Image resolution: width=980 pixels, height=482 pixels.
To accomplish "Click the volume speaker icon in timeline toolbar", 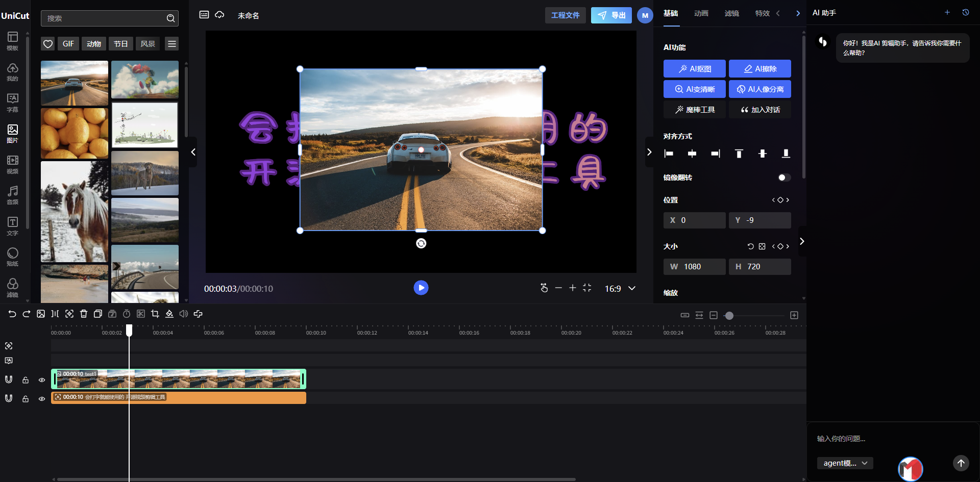I will (184, 314).
